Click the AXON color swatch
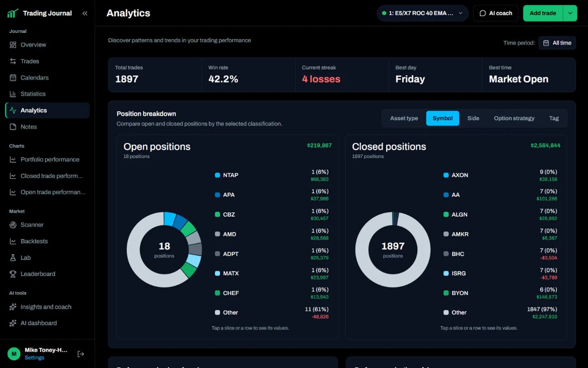This screenshot has height=368, width=588. point(446,175)
